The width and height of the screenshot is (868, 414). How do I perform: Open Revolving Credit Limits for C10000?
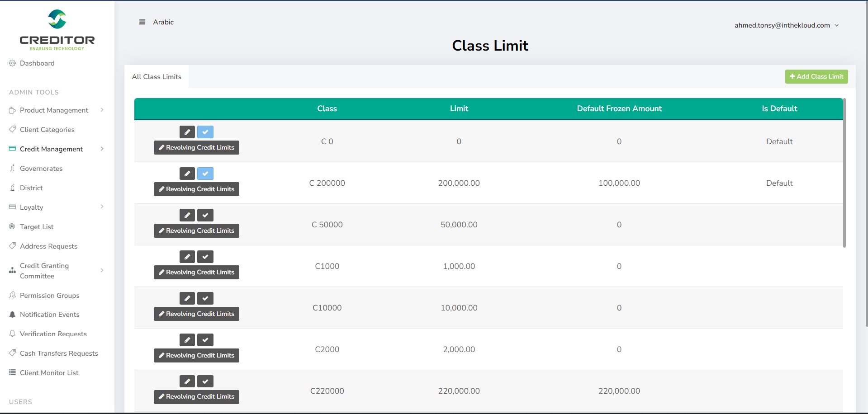coord(196,314)
